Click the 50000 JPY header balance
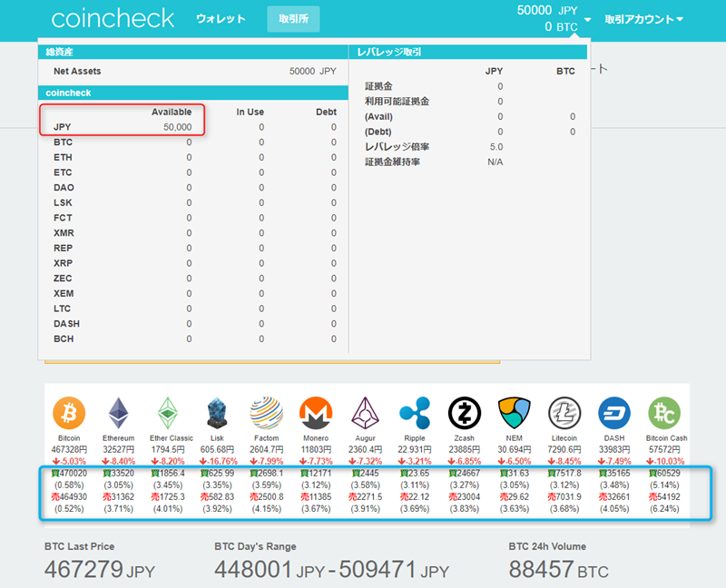726x588 pixels. tap(547, 10)
